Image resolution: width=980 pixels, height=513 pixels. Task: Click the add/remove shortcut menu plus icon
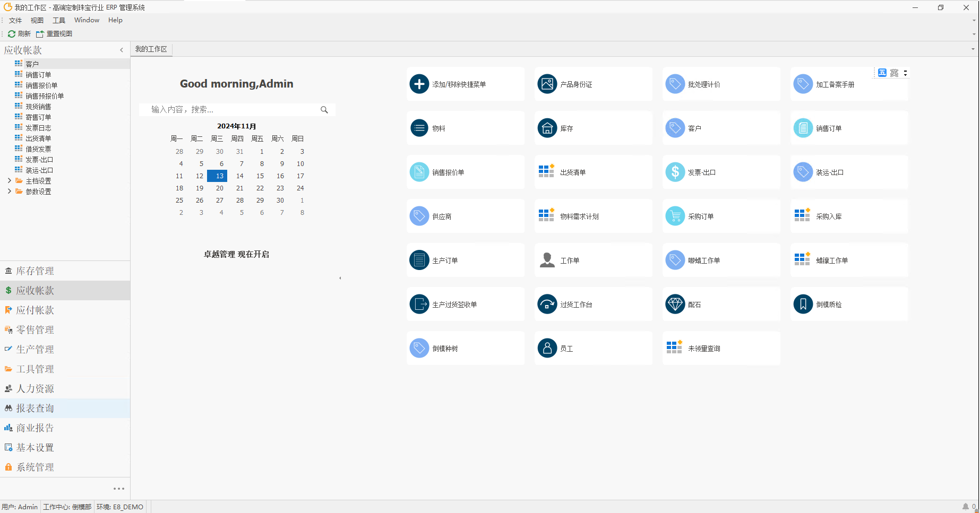[419, 84]
